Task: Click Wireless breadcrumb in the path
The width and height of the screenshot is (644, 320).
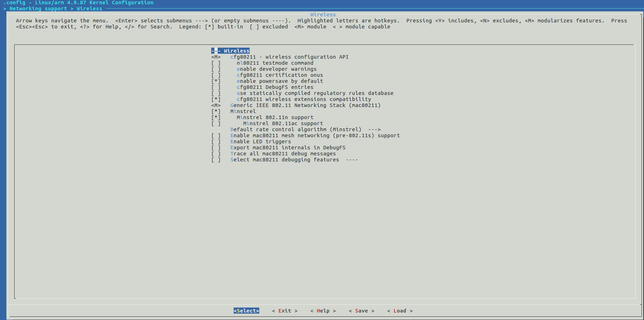Action: coord(89,9)
